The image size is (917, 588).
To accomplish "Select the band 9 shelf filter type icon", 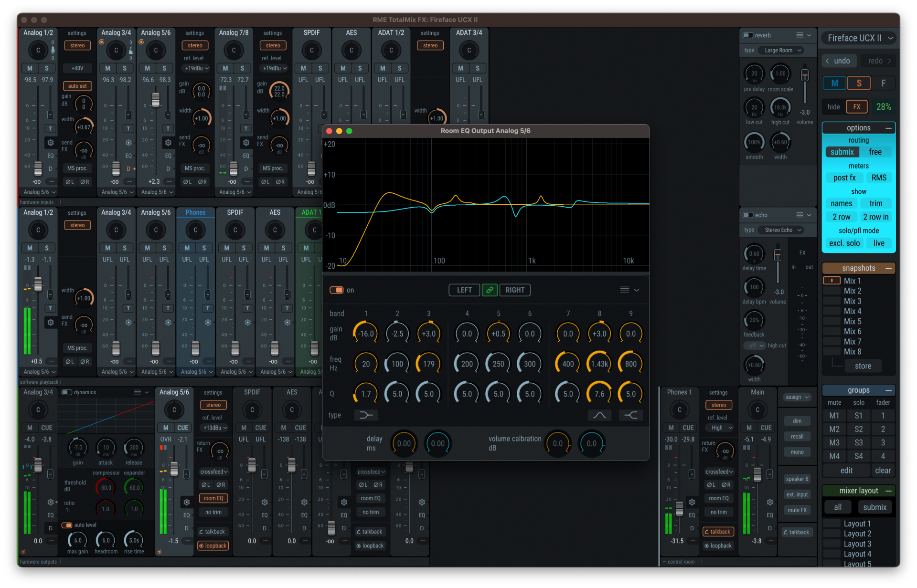I will pyautogui.click(x=631, y=415).
